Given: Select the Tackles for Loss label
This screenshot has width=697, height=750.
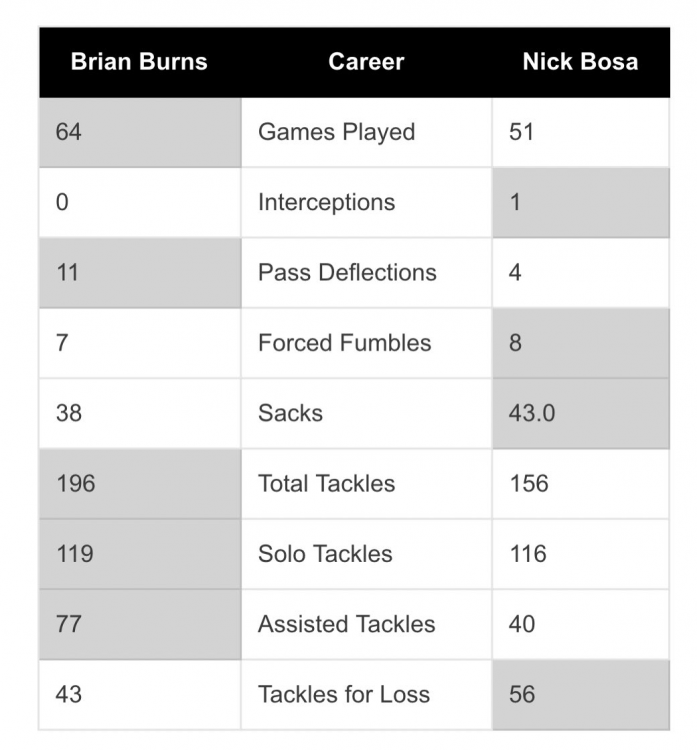Looking at the screenshot, I should point(343,694).
